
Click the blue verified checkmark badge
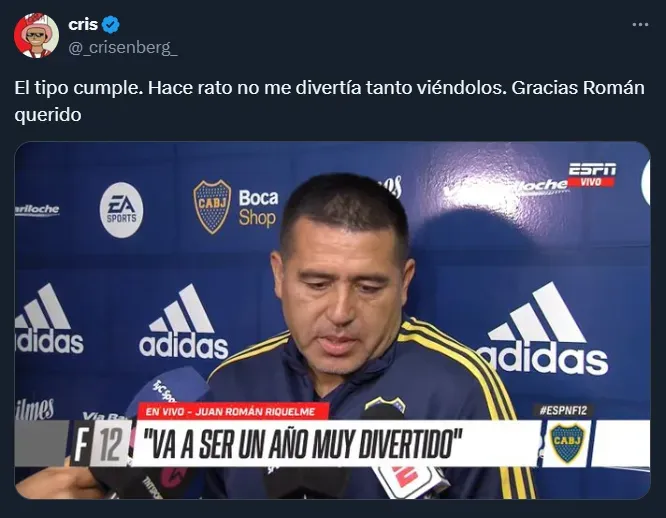tap(112, 25)
